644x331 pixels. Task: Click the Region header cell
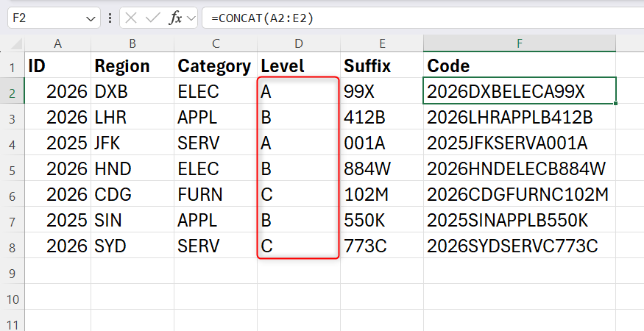pos(132,65)
